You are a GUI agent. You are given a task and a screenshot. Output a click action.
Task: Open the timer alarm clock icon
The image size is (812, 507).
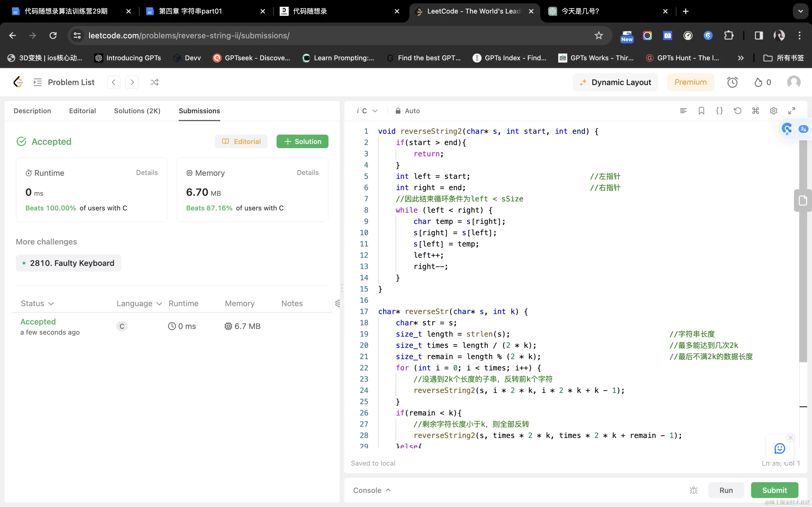click(x=732, y=82)
